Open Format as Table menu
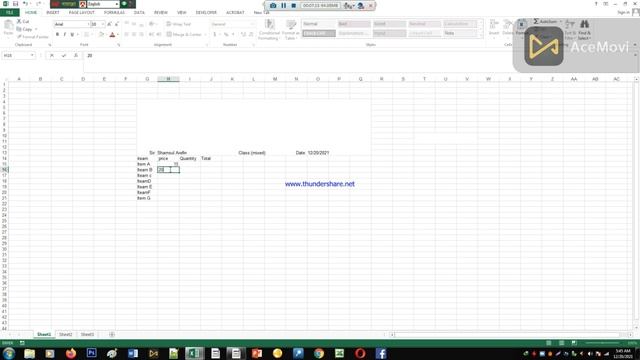The height and width of the screenshot is (360, 640). point(291,30)
